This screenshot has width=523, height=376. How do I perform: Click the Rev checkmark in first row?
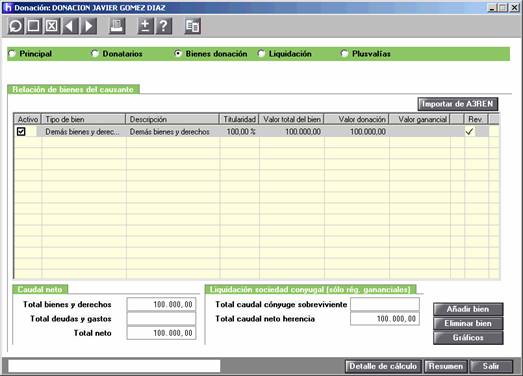tap(469, 132)
